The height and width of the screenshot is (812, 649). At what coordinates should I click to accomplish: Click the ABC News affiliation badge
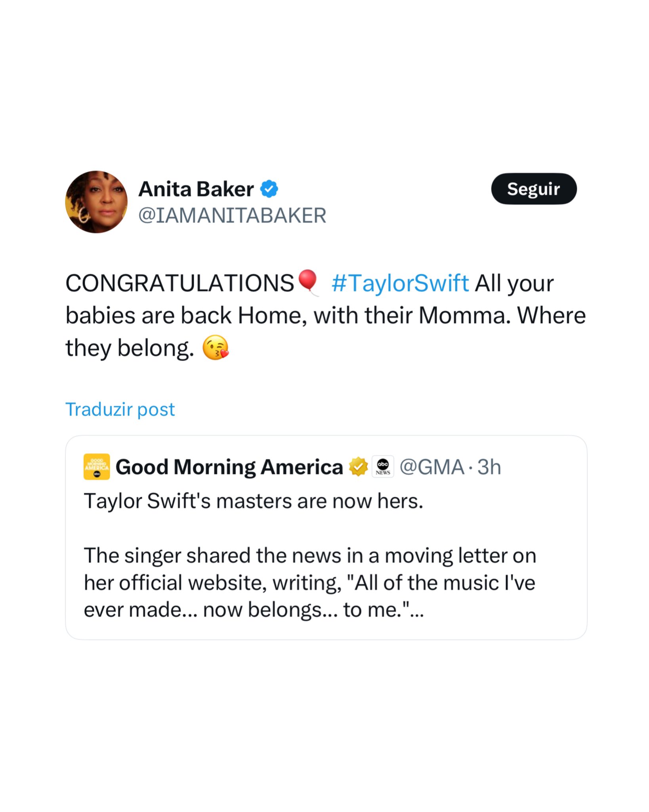pyautogui.click(x=383, y=467)
